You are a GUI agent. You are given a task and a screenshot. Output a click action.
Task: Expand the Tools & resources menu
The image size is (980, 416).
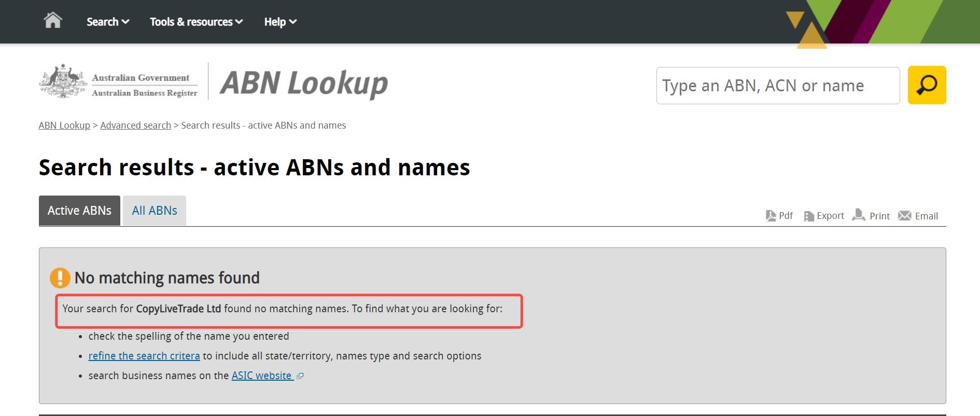(x=196, y=22)
